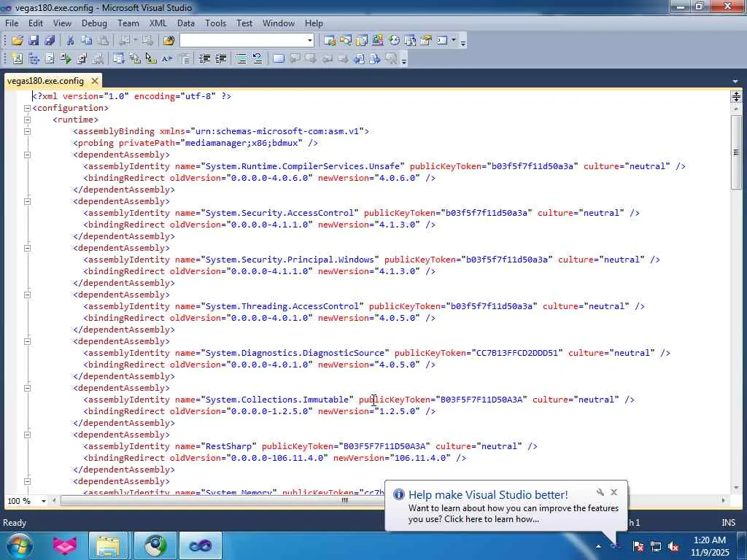Open the Undo history dropdown arrow

[x=135, y=41]
